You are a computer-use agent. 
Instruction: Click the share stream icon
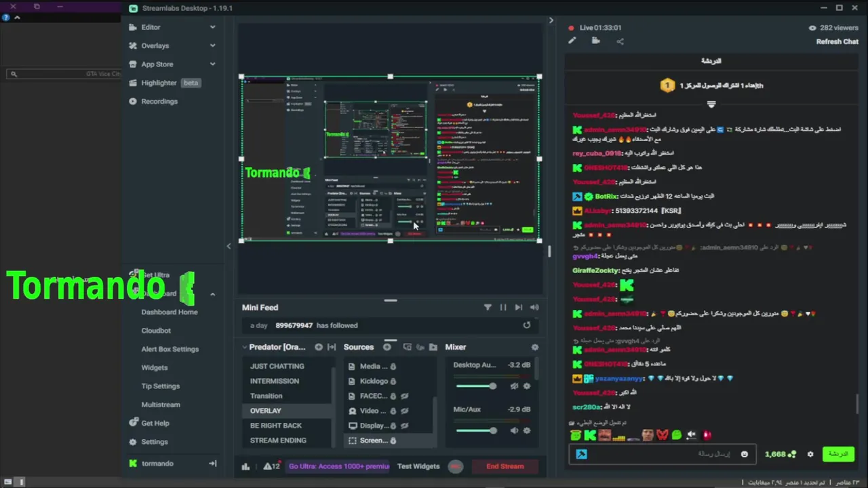[x=620, y=41]
